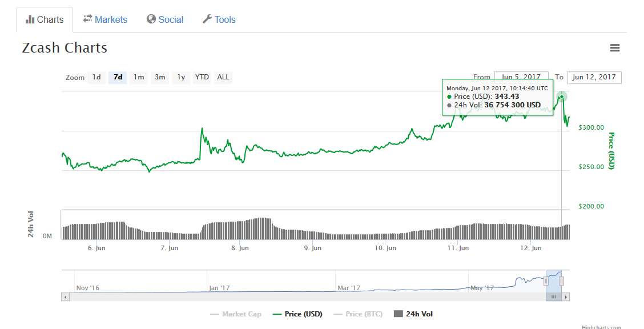Select the 7d zoom range
This screenshot has width=644, height=329.
tap(118, 77)
